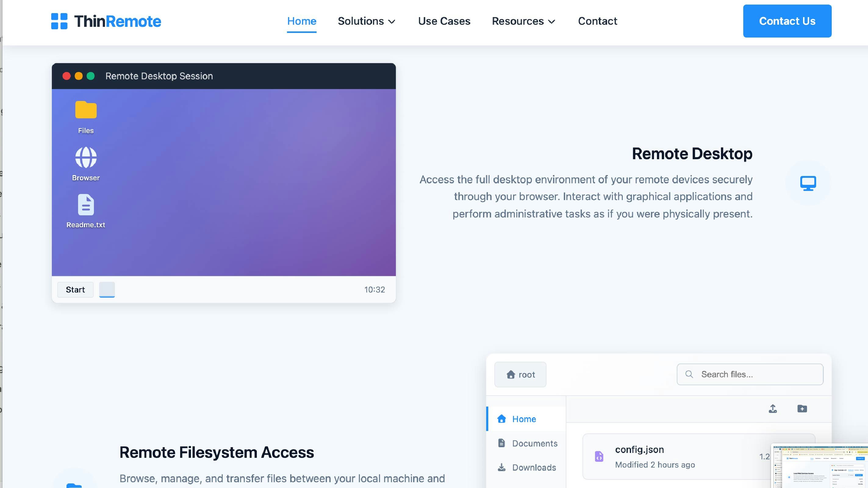Click the search magnifier icon
This screenshot has width=868, height=488.
point(689,374)
